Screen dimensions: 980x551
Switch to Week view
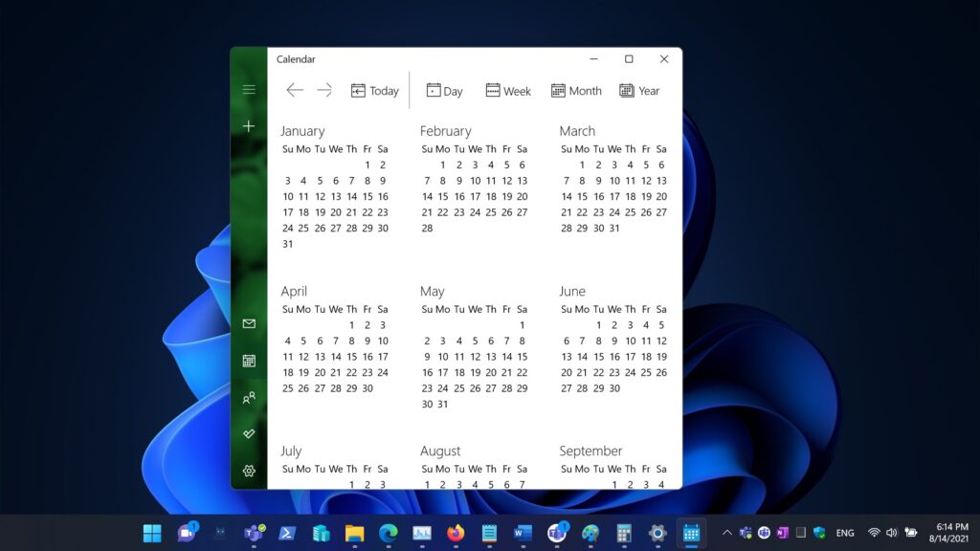[507, 91]
